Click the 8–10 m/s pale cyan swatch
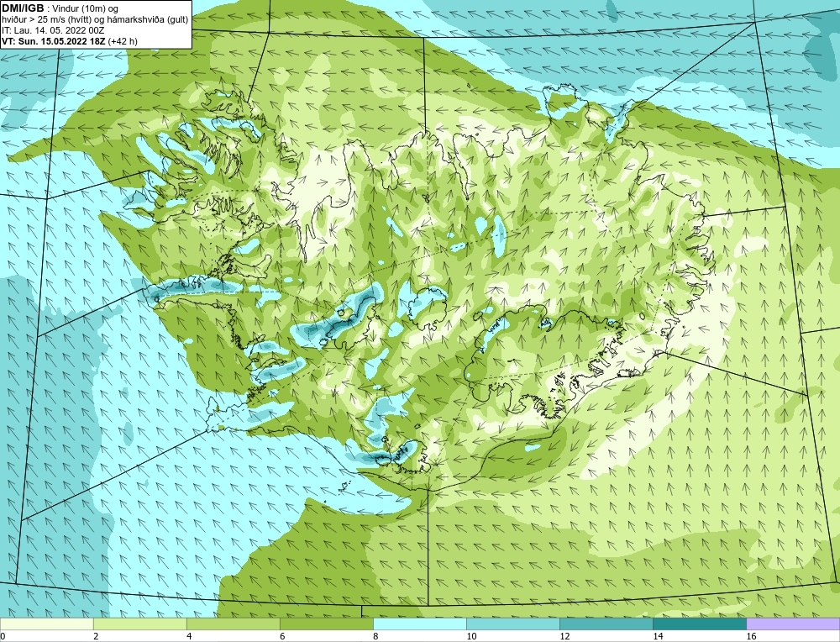 coord(419,624)
